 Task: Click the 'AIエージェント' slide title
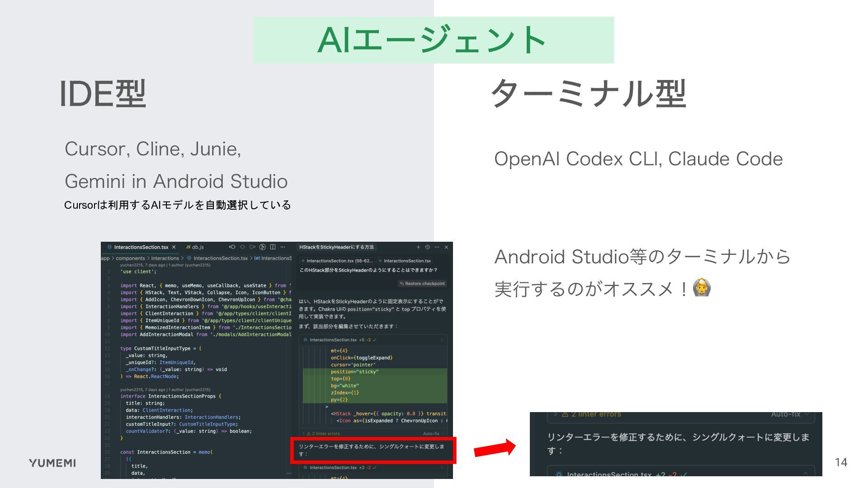pos(432,40)
